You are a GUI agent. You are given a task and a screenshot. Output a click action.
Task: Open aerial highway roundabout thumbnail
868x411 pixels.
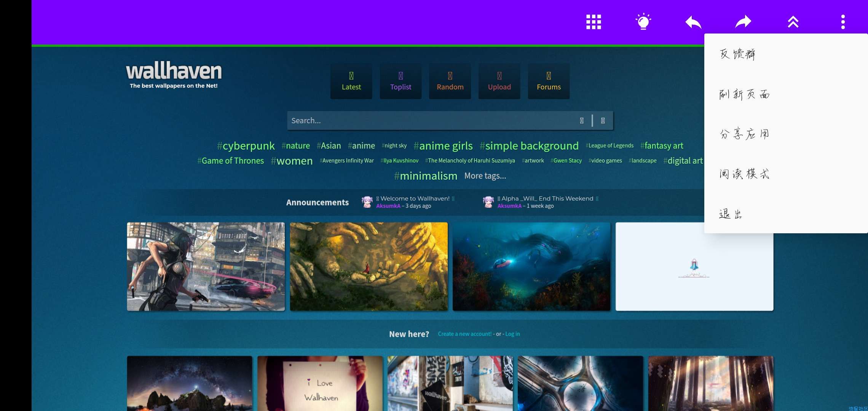[x=580, y=383]
